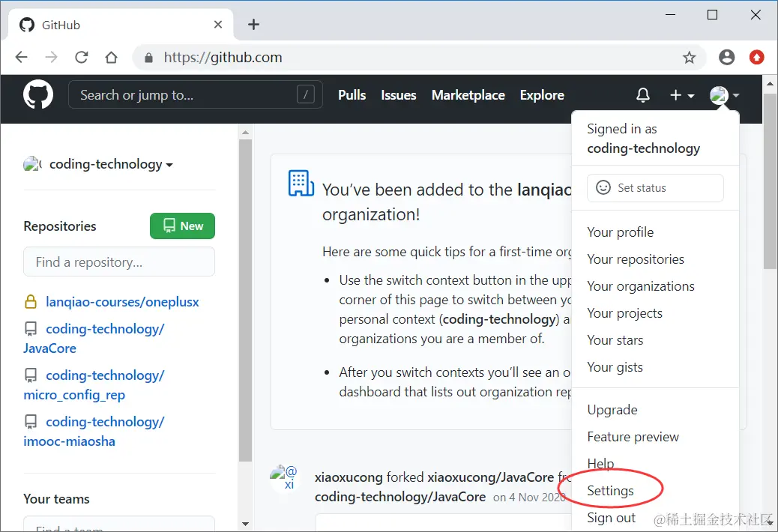Go to Explore
The width and height of the screenshot is (778, 532).
[542, 94]
